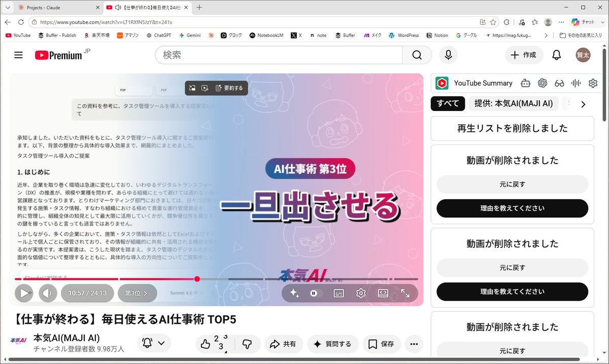Open the Gemini bookmark
This screenshot has width=609, height=364.
click(189, 35)
